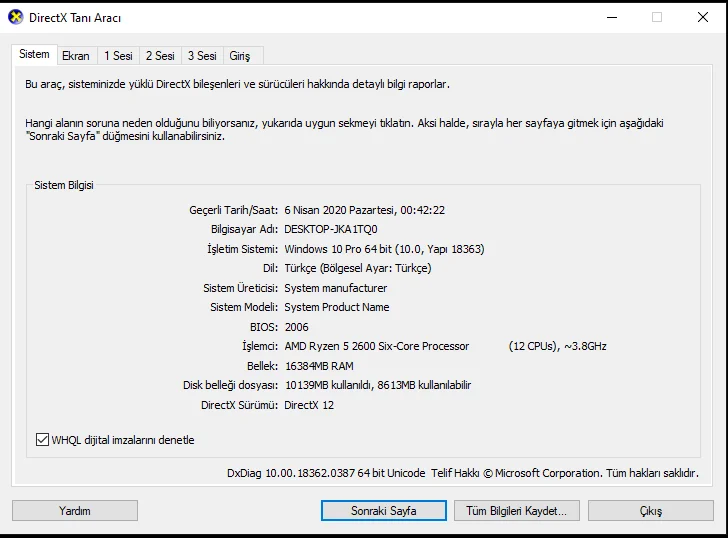This screenshot has height=538, width=728.
Task: Click the (12 CPUs), ~3.8GHz text
Action: pyautogui.click(x=558, y=346)
